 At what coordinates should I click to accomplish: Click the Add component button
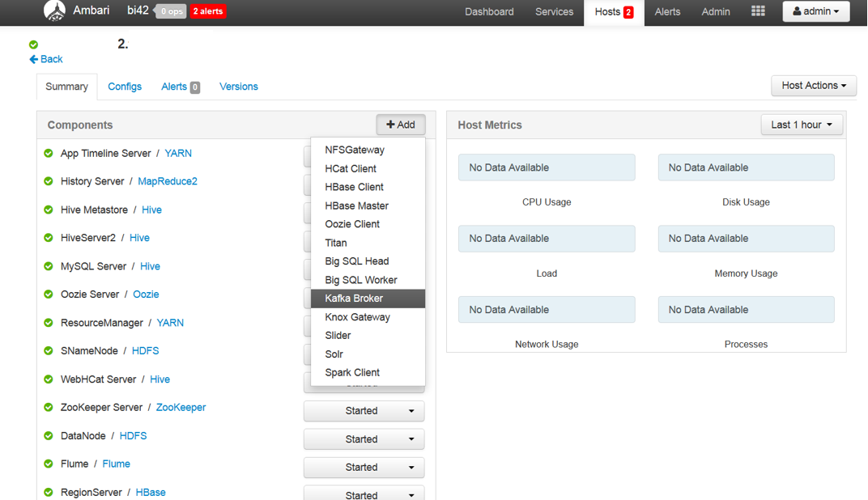pos(400,125)
